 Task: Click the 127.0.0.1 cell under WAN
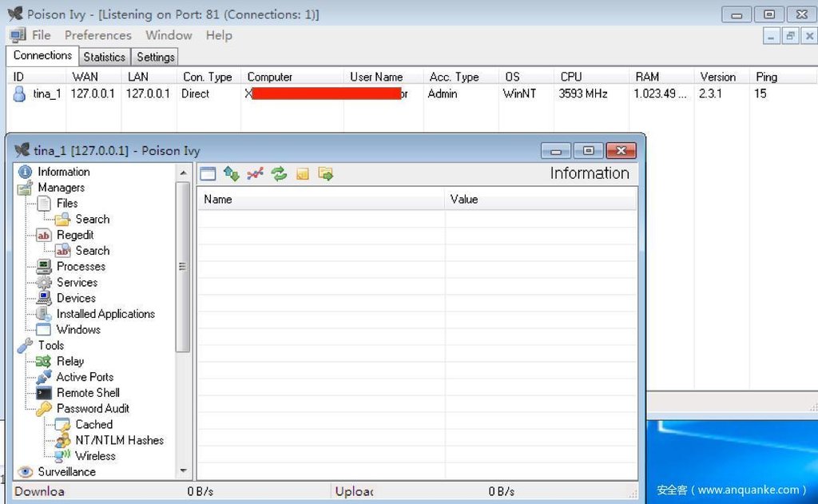pos(93,94)
